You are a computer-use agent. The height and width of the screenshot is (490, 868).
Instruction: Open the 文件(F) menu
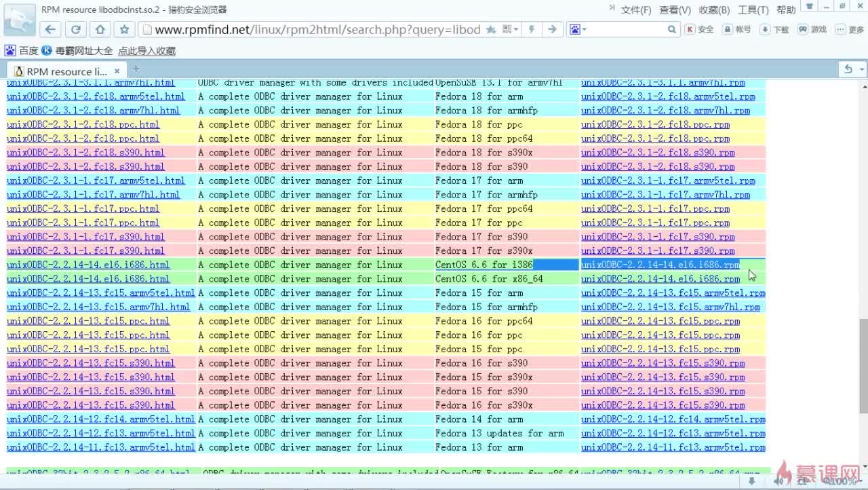636,10
